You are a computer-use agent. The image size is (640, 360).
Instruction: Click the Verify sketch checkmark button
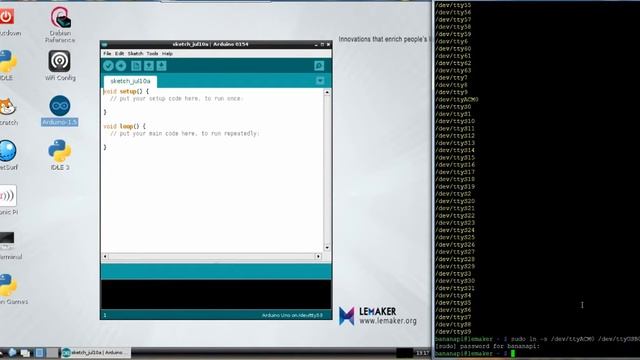click(108, 66)
